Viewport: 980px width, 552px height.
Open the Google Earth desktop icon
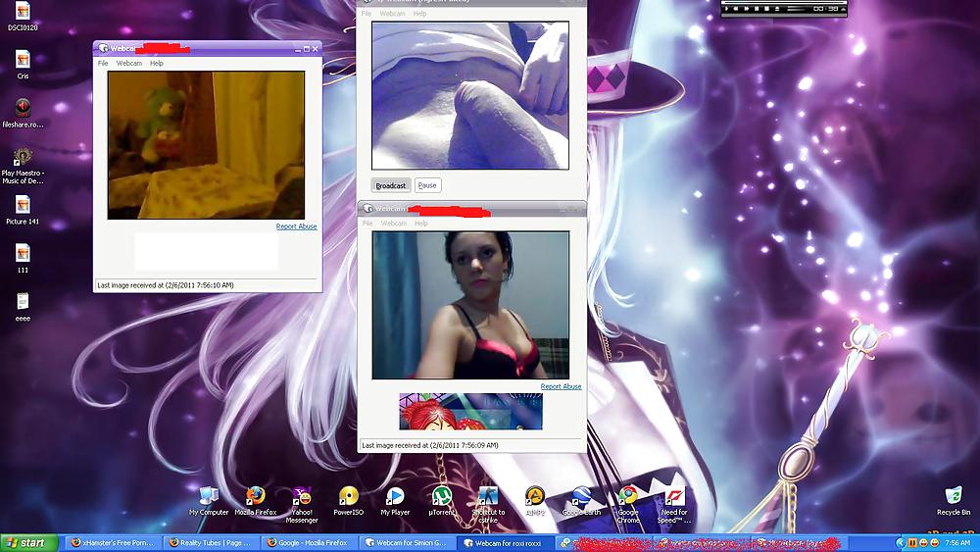pyautogui.click(x=581, y=501)
